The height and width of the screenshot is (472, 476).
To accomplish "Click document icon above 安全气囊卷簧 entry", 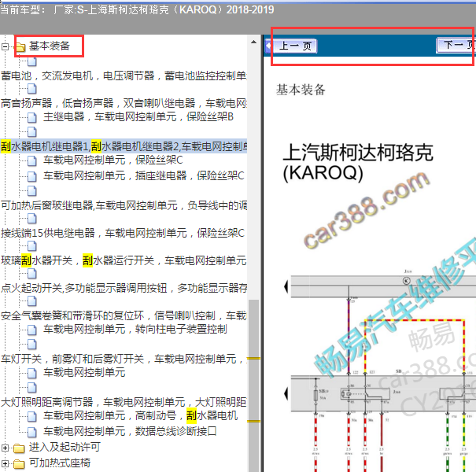I will click(32, 301).
